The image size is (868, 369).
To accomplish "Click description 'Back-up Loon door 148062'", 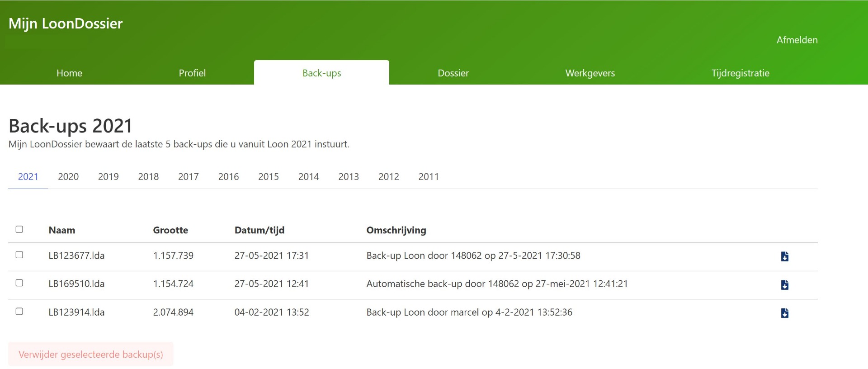I will pos(473,255).
